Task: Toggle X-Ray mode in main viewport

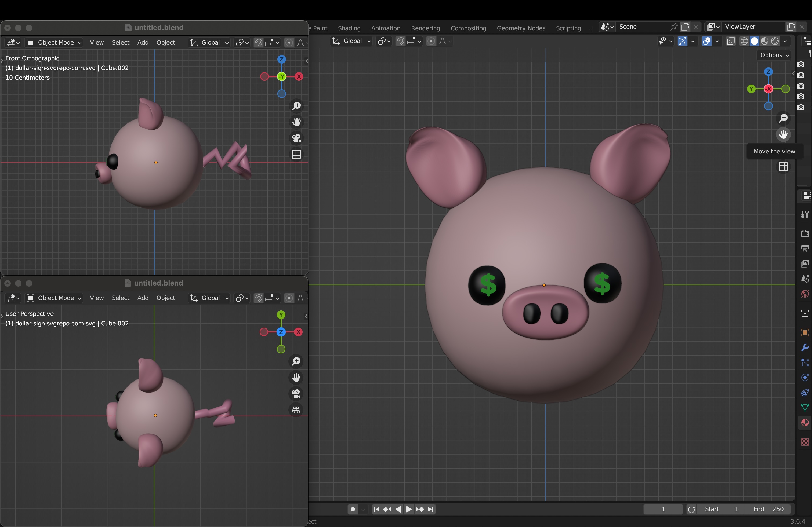Action: point(730,41)
